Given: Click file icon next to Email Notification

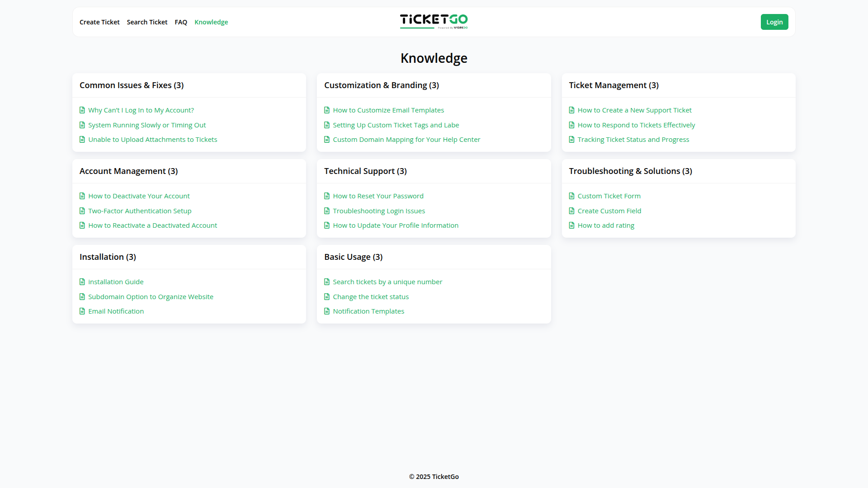Looking at the screenshot, I should click(82, 311).
